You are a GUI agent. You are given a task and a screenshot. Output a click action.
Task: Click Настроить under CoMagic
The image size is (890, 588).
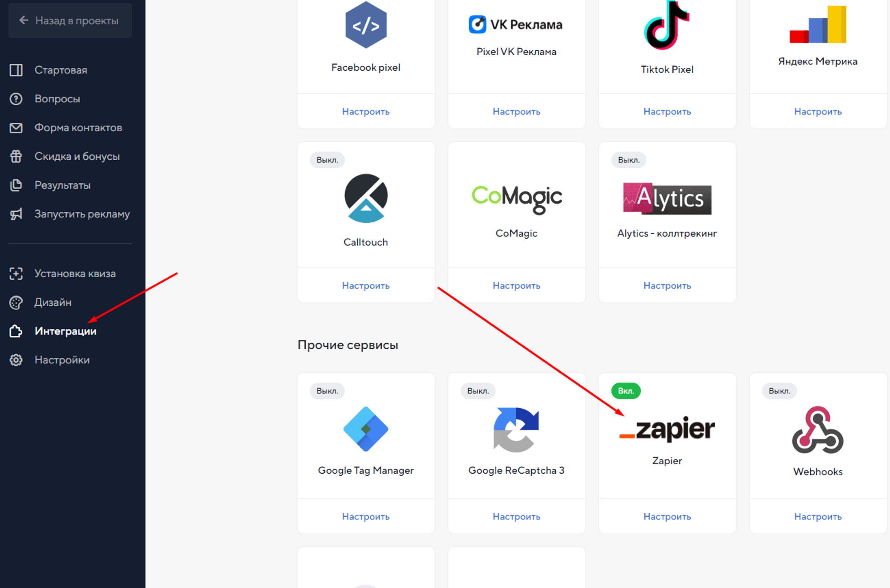(517, 286)
